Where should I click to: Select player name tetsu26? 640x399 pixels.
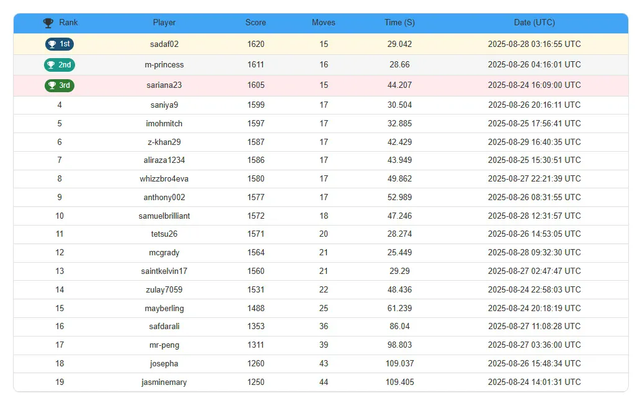164,234
